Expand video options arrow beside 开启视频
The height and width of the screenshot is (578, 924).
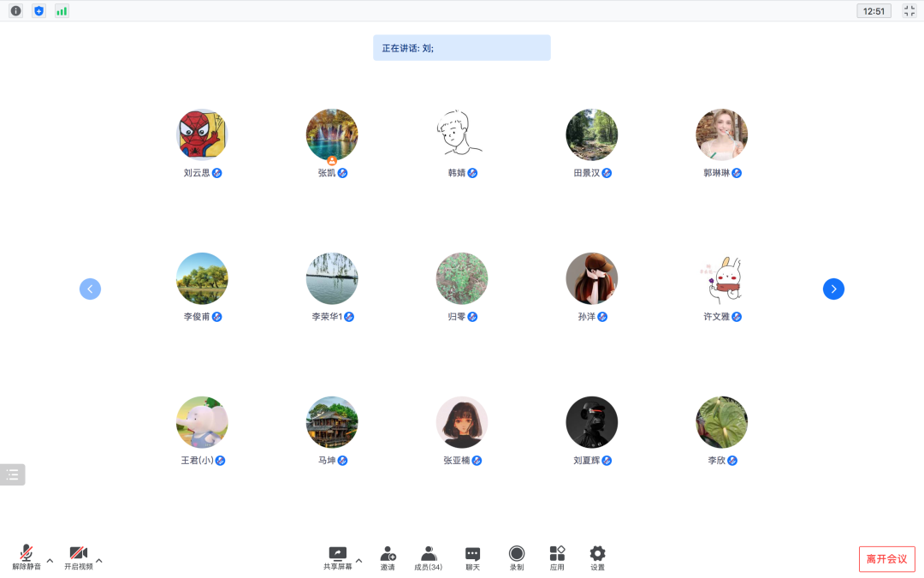pos(99,561)
